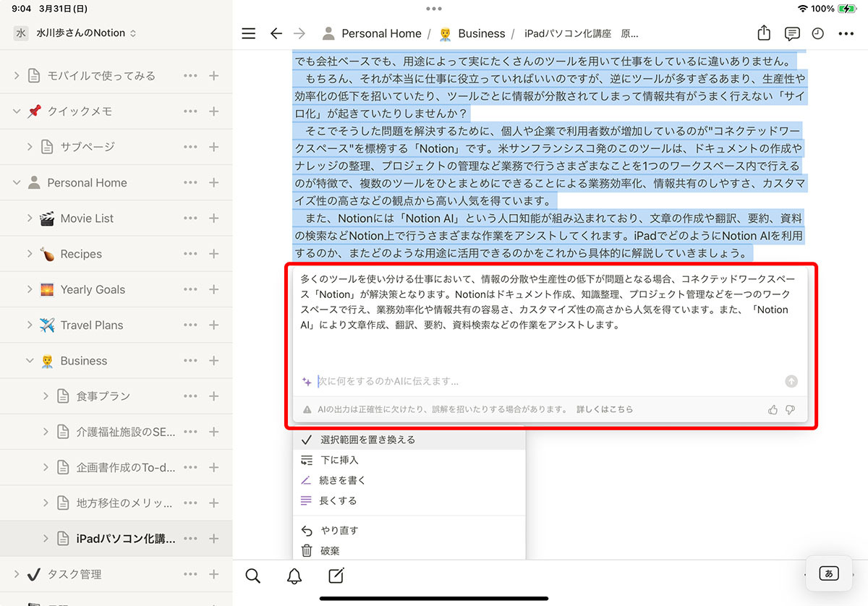
Task: Open more options for Business
Action: [190, 360]
